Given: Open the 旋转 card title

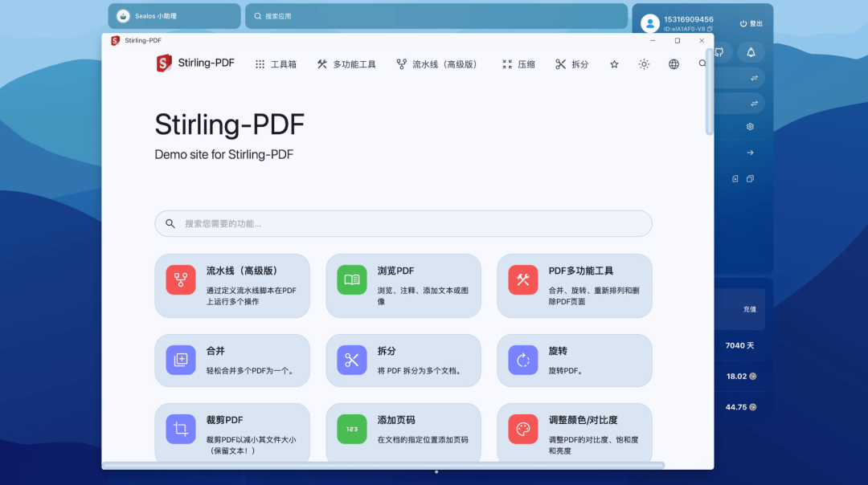Looking at the screenshot, I should click(x=558, y=351).
